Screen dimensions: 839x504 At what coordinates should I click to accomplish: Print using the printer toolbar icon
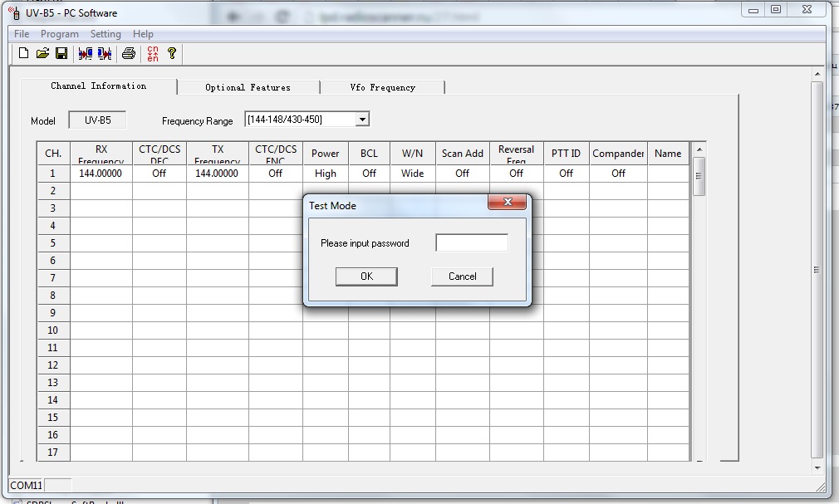[x=129, y=53]
